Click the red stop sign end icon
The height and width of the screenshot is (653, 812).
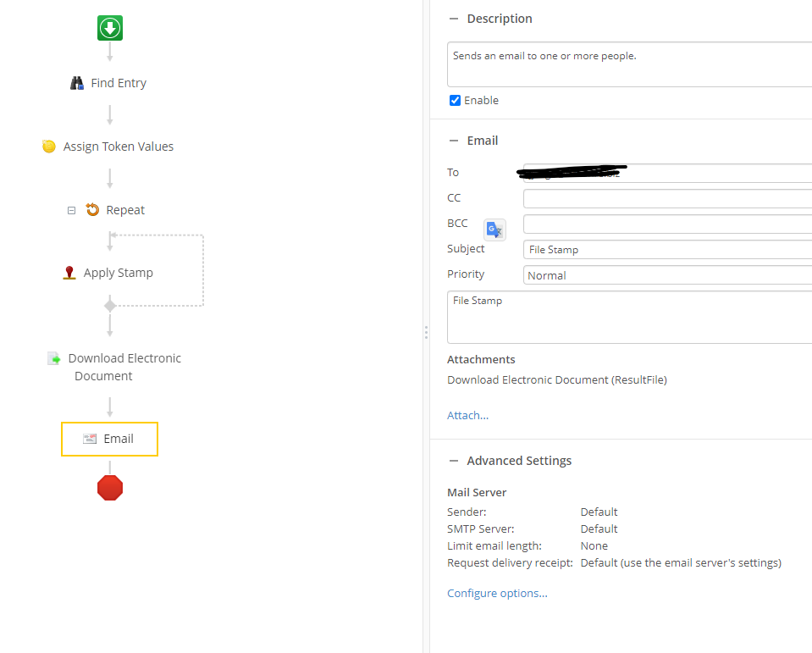(110, 488)
